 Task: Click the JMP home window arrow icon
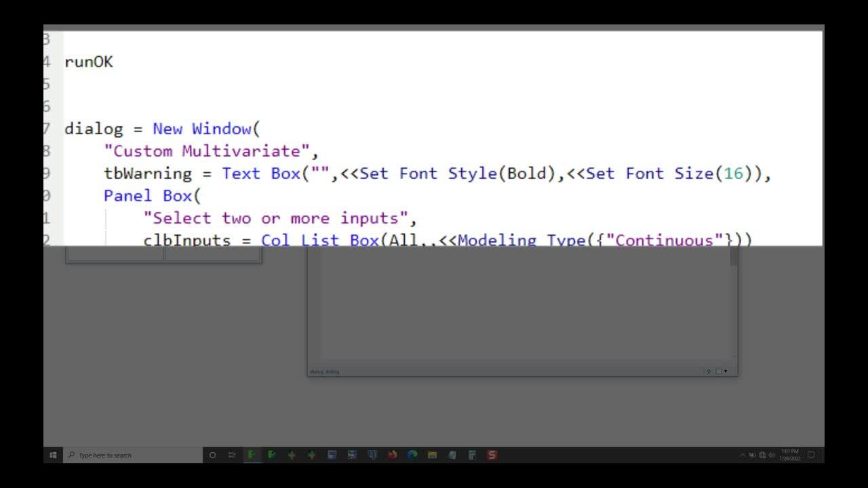[709, 371]
